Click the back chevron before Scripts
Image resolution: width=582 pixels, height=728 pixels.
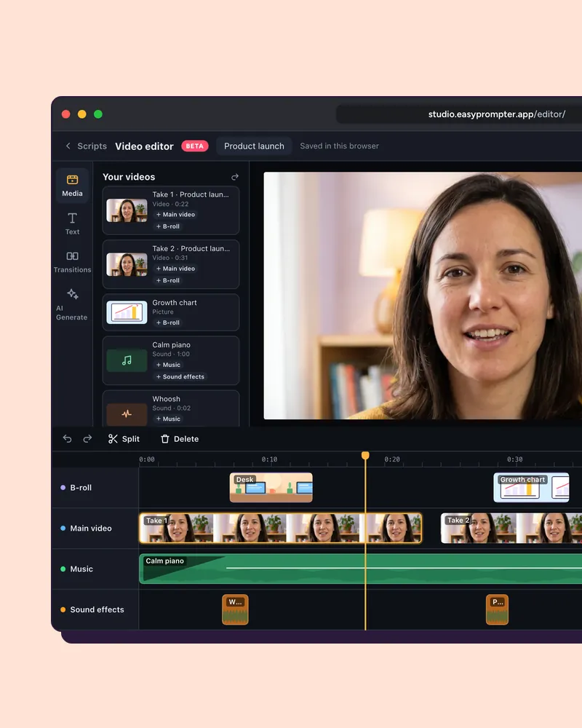(x=68, y=146)
